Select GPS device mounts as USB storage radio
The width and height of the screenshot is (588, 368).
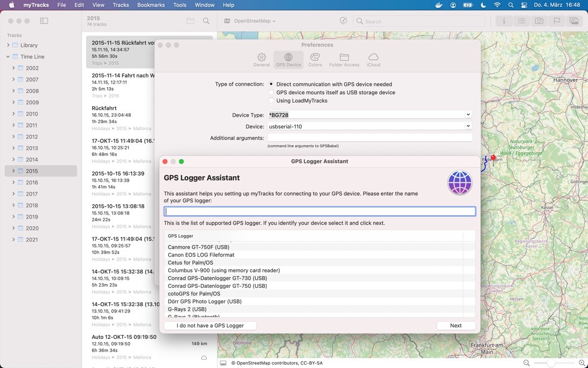(x=271, y=92)
